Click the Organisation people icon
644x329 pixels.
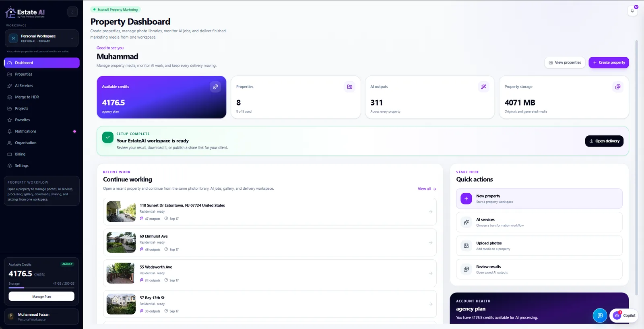click(x=10, y=143)
